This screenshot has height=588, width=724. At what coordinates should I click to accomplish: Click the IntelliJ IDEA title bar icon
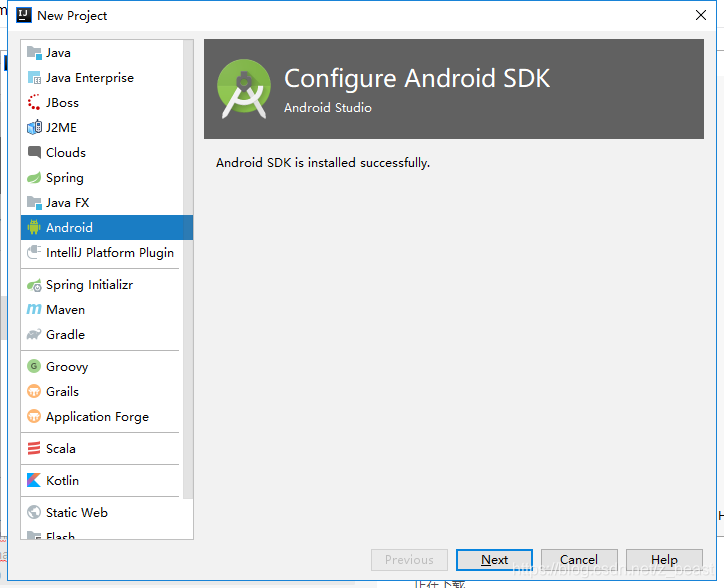coord(24,15)
